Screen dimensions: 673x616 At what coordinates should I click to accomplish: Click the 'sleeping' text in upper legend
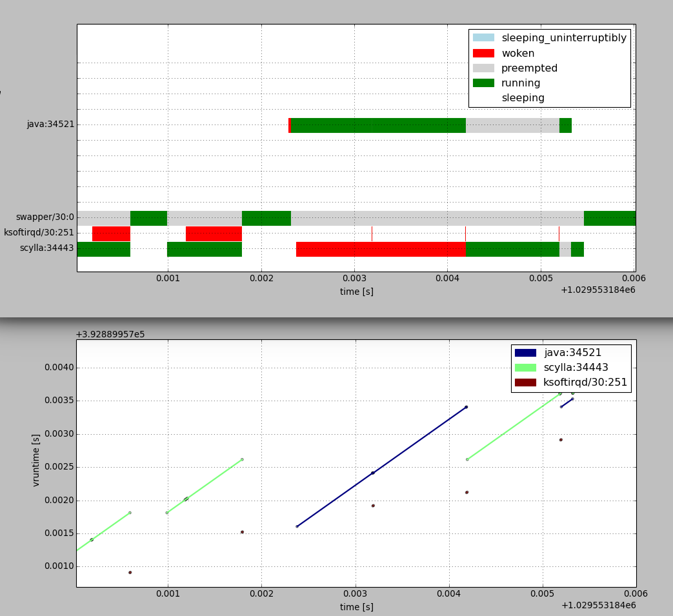coord(523,98)
